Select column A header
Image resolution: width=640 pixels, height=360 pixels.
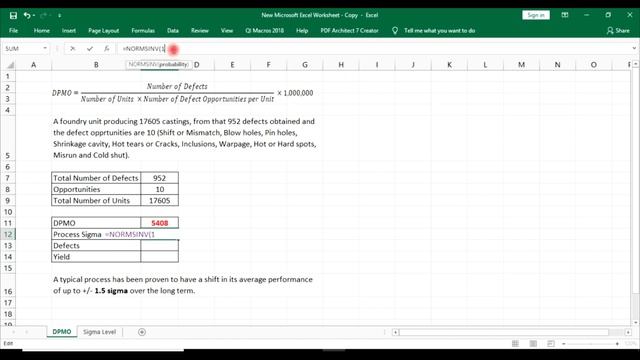coord(33,65)
